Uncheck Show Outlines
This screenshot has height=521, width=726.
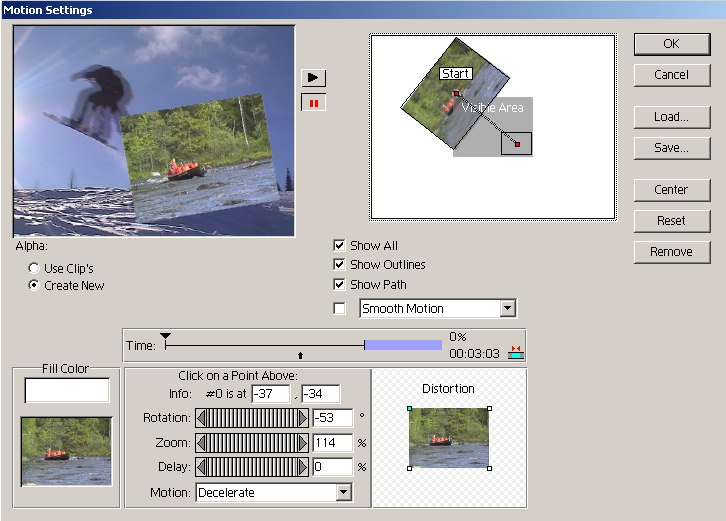(x=339, y=264)
